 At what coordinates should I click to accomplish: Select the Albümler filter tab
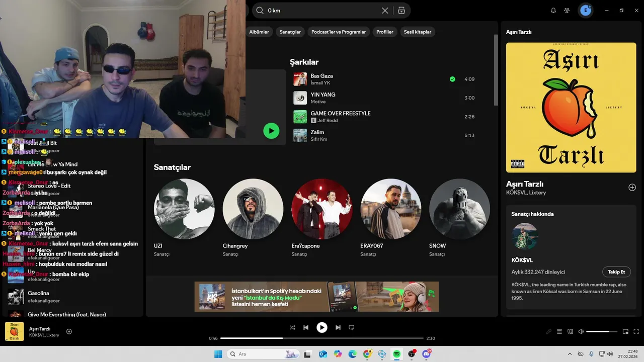[259, 32]
